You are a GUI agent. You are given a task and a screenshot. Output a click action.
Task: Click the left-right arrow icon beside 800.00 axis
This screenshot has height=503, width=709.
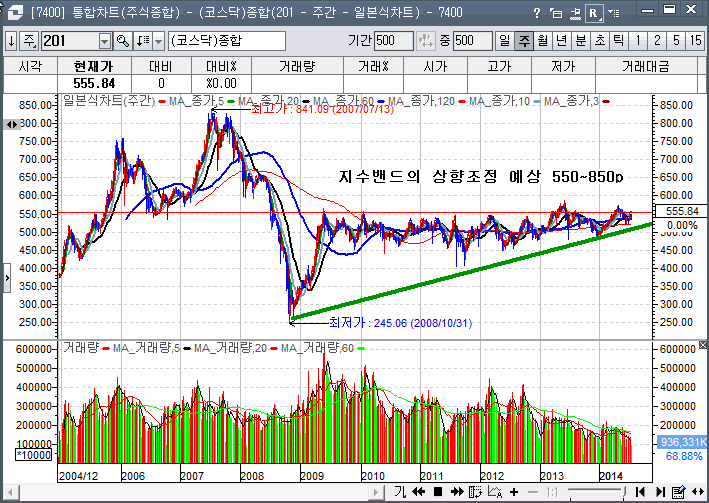12,124
